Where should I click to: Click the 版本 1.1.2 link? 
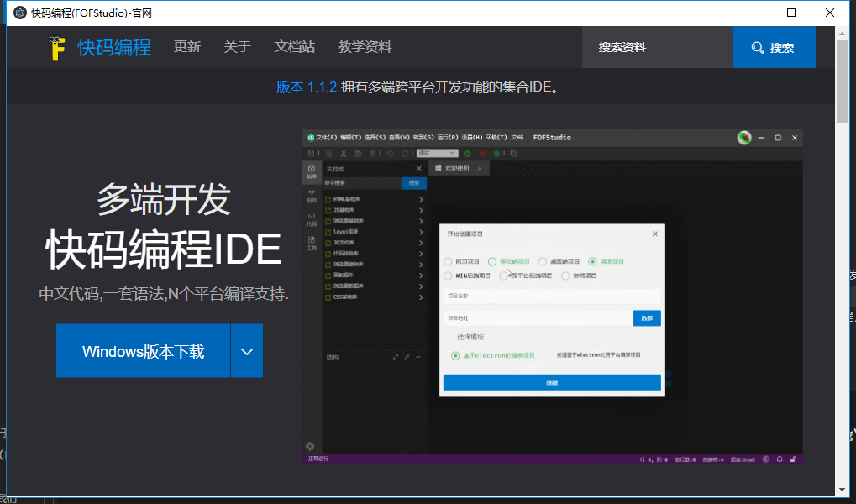click(x=307, y=87)
